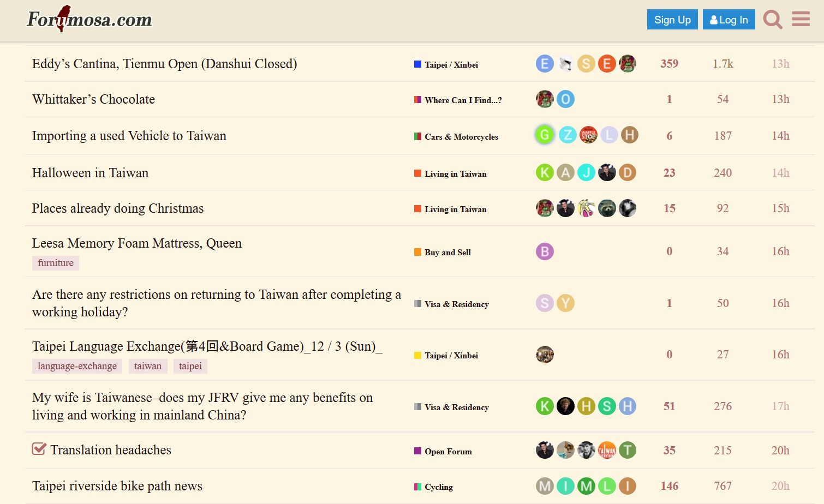
Task: Select the furniture tag
Action: point(56,263)
